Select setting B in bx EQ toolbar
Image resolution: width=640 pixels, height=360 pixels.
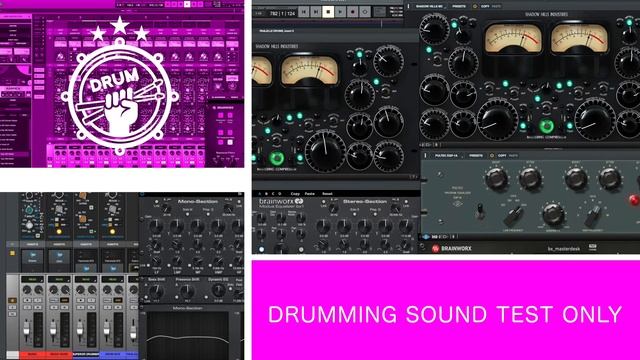click(267, 193)
